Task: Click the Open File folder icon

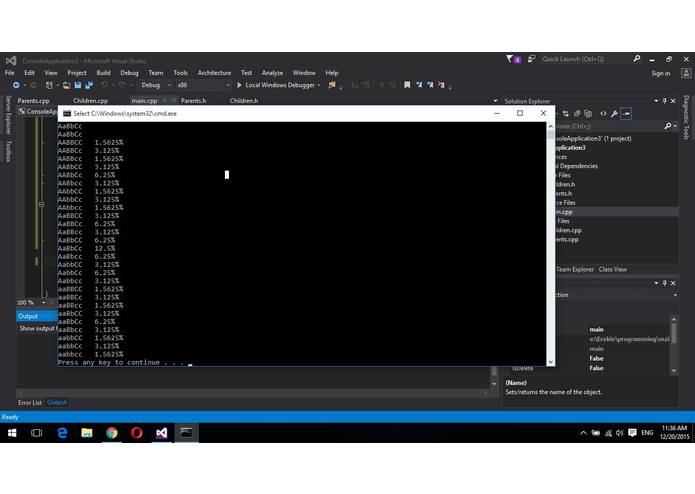Action: (x=66, y=85)
